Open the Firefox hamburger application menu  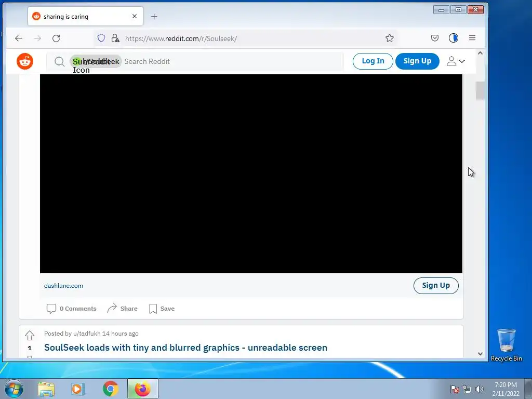pyautogui.click(x=472, y=38)
